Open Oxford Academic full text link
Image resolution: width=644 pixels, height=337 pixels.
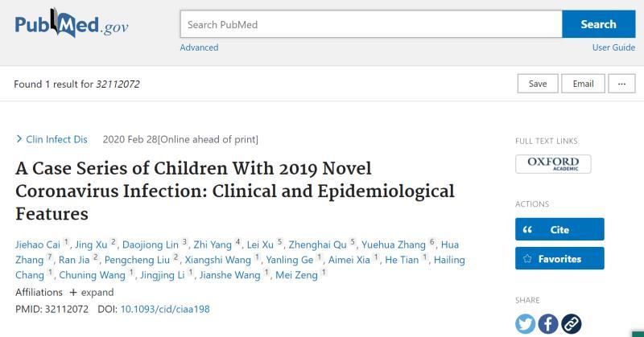(553, 164)
